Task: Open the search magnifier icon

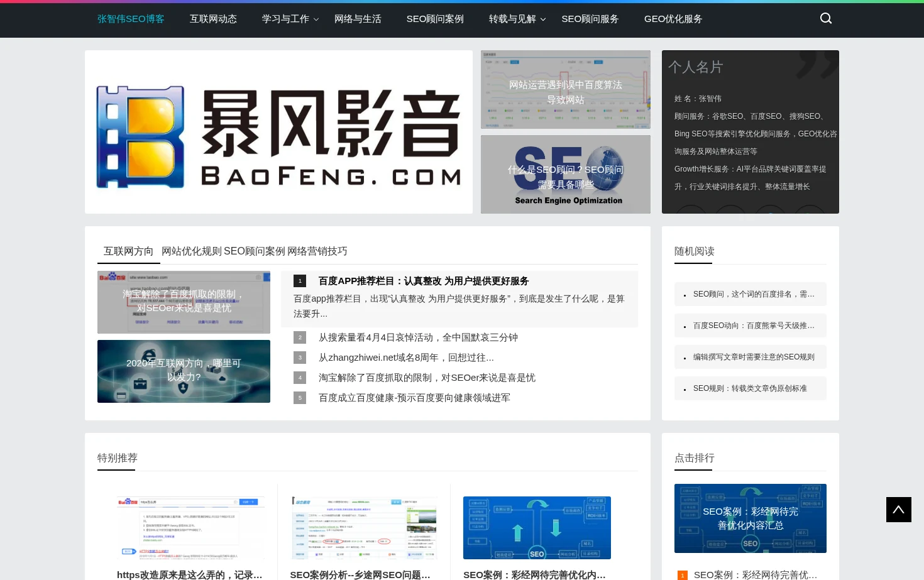Action: click(x=826, y=19)
